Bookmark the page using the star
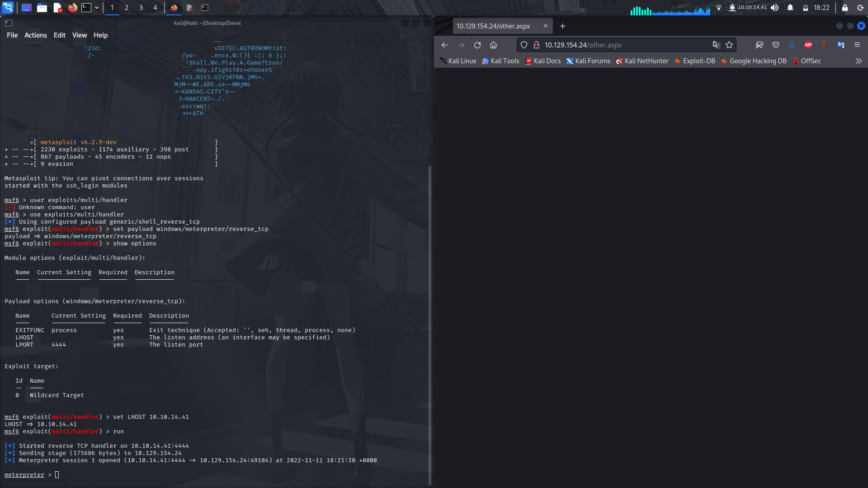Screen dimensions: 868x488 coord(729,45)
